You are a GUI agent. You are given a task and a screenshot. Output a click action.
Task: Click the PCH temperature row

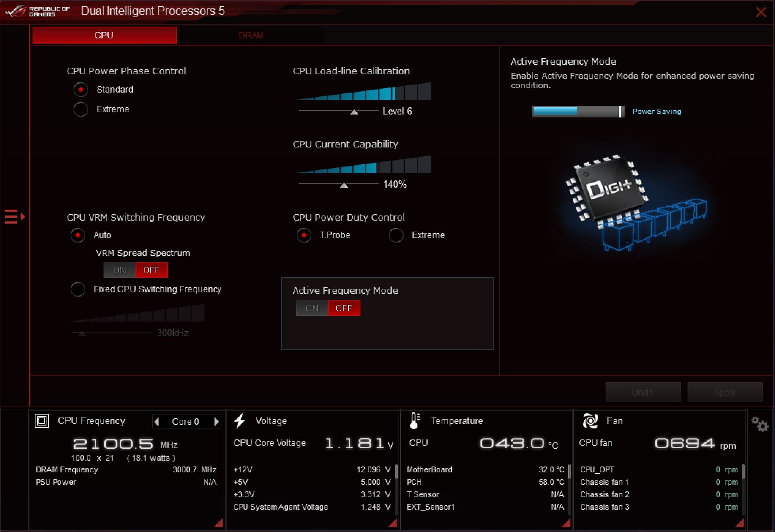pyautogui.click(x=486, y=482)
